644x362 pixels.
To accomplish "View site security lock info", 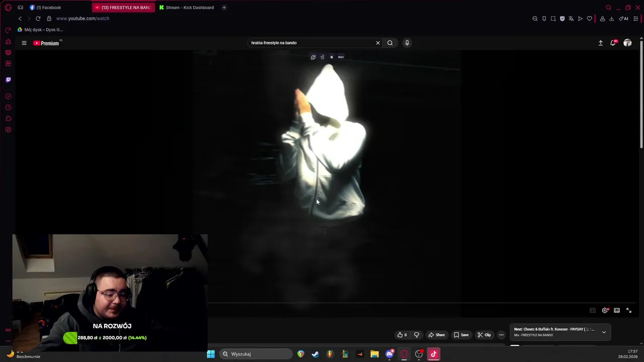I will click(x=49, y=19).
